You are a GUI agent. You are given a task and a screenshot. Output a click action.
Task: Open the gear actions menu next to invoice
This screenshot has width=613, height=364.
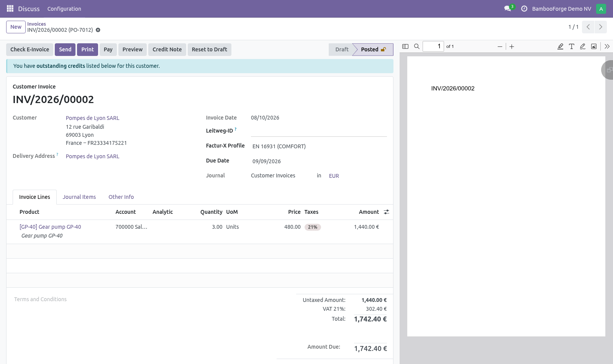click(x=98, y=30)
